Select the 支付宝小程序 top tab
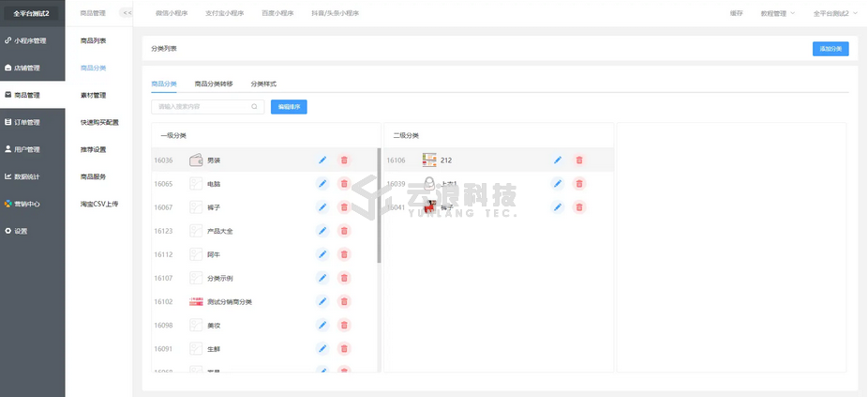Image resolution: width=868 pixels, height=397 pixels. coord(224,13)
